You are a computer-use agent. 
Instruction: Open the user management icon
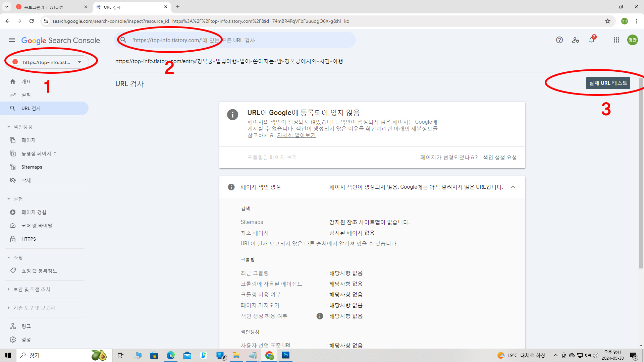[x=576, y=40]
